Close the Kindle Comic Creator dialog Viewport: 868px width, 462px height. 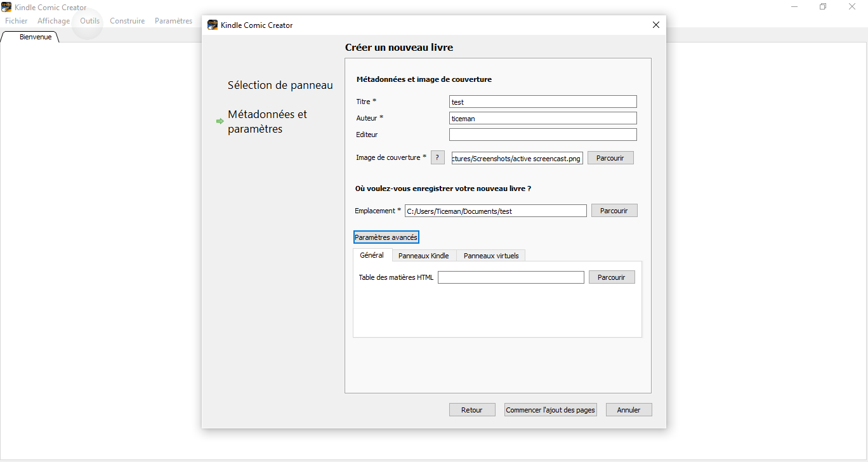click(x=656, y=25)
